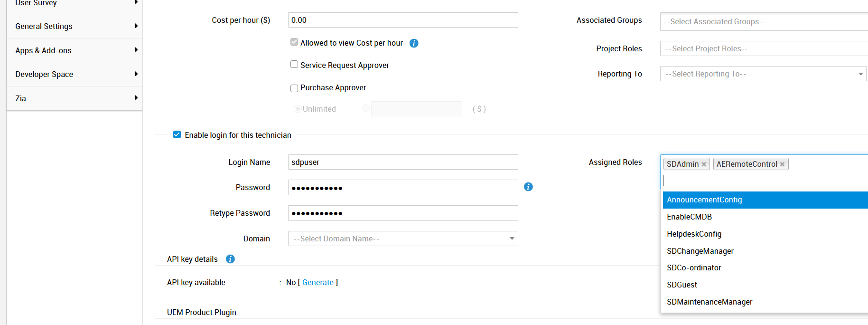
Task: Expand the General Settings arrow in sidebar
Action: pos(136,26)
